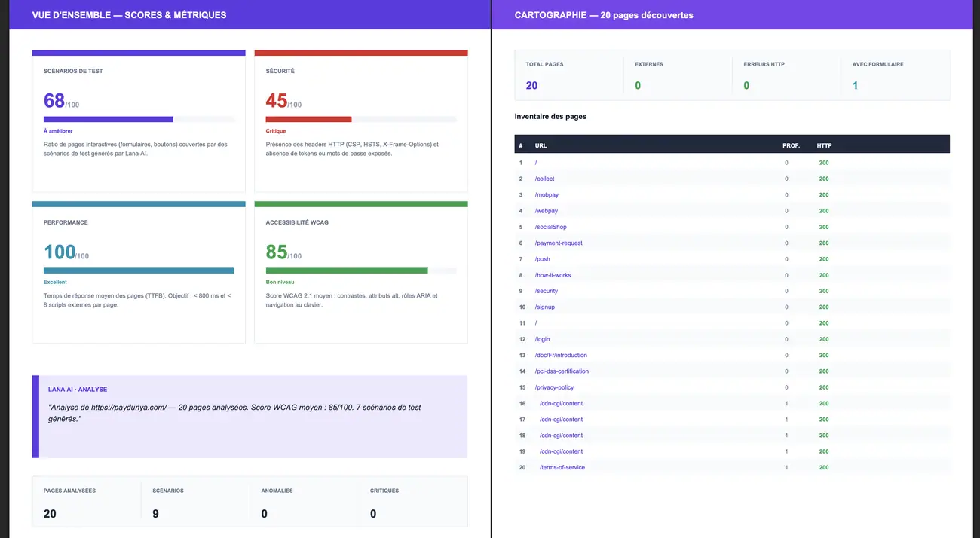Click the red Sécurité progress bar
The width and height of the screenshot is (980, 538).
[361, 119]
